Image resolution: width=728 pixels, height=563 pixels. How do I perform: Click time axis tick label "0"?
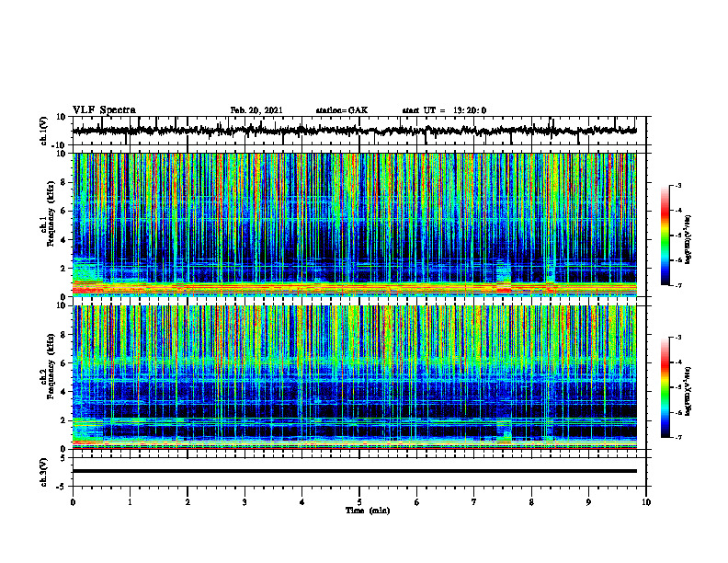click(x=73, y=502)
